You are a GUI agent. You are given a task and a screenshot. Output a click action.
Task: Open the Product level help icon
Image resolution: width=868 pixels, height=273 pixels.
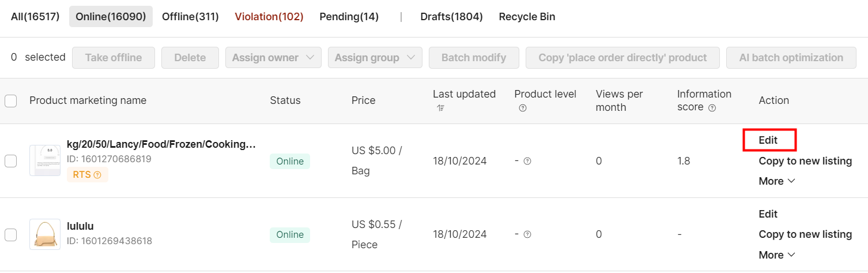(523, 108)
